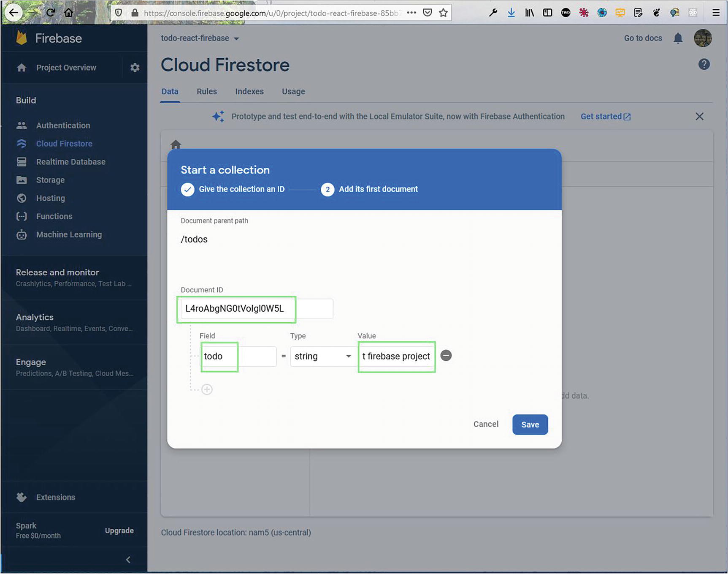Open project settings gear icon
Image resolution: width=728 pixels, height=574 pixels.
tap(135, 68)
